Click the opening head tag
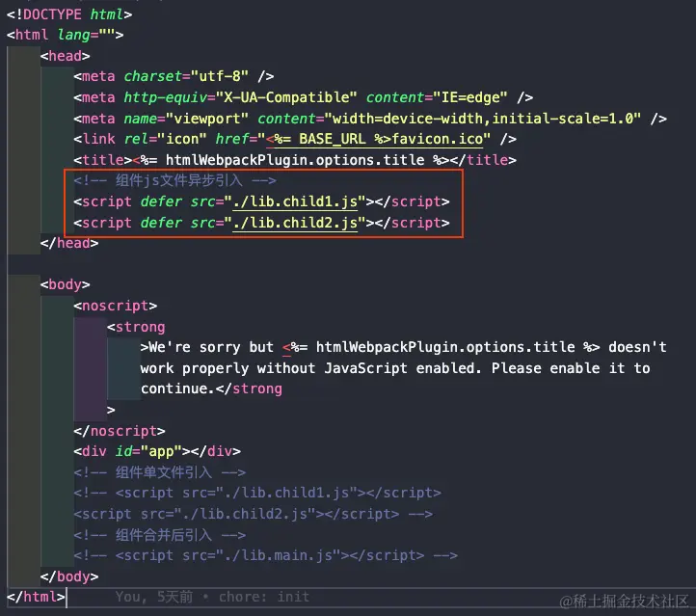The width and height of the screenshot is (696, 616). pyautogui.click(x=65, y=56)
